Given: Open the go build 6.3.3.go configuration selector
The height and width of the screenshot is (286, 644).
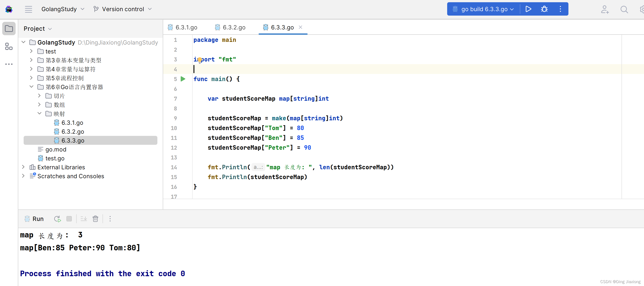Looking at the screenshot, I should [x=484, y=9].
